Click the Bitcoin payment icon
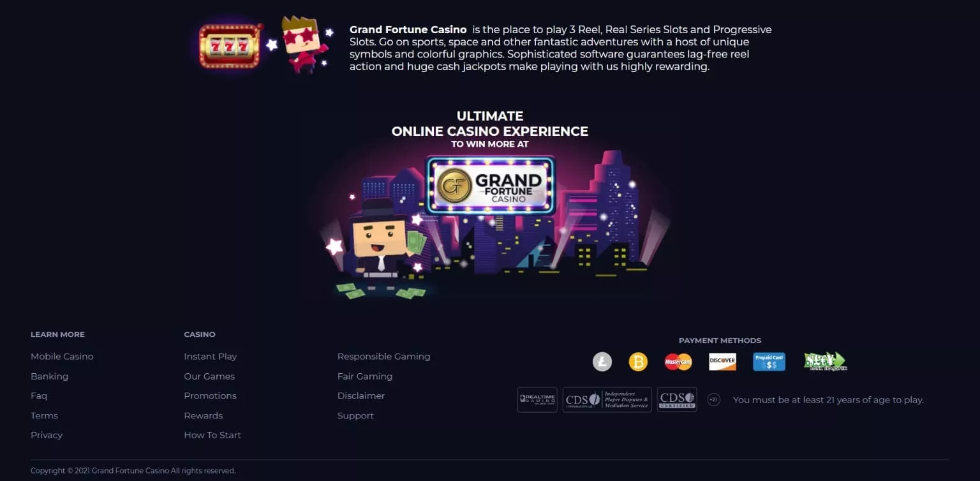Viewport: 980px width, 481px height. point(638,362)
